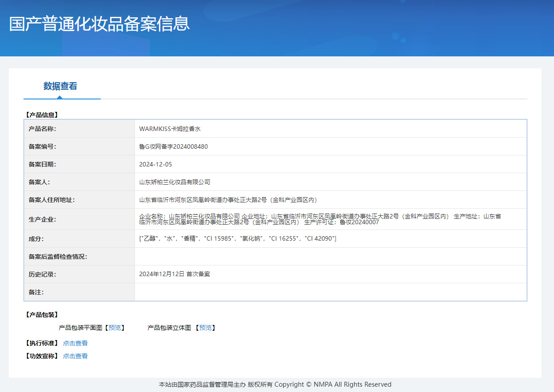Click the history entry 2024年12月12日 首次备案
The width and height of the screenshot is (554, 392).
pos(174,274)
